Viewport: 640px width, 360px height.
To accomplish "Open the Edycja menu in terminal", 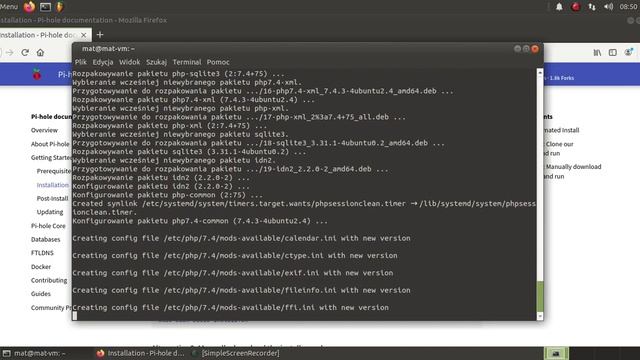I will 103,62.
